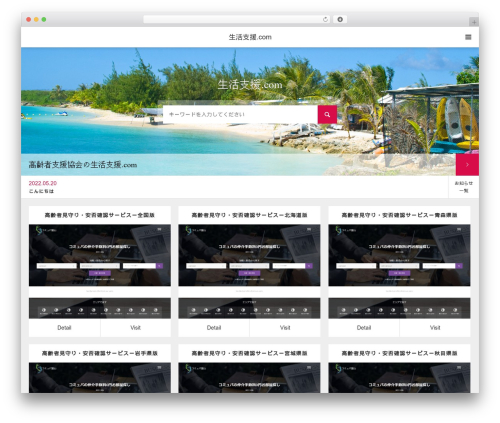Click the 北海道版 card title
500x423 pixels.
(249, 215)
